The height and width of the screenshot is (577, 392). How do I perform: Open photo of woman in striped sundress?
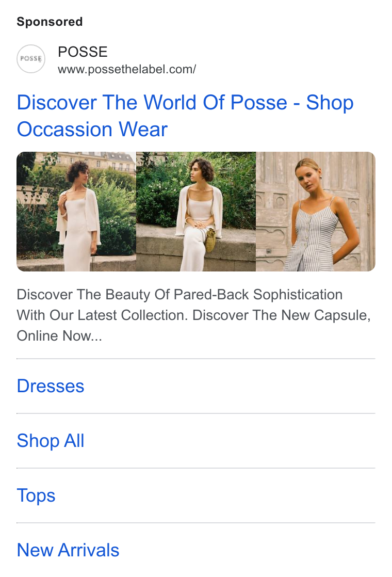(x=316, y=212)
